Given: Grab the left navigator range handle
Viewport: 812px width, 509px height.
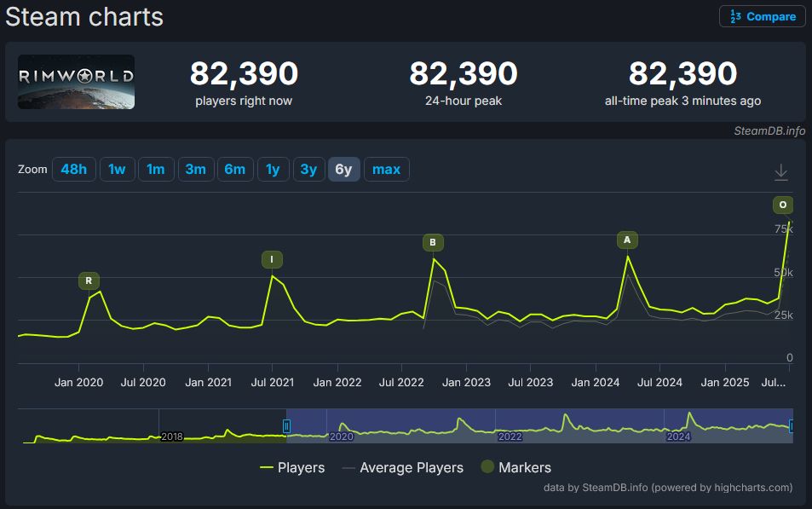Looking at the screenshot, I should 286,426.
